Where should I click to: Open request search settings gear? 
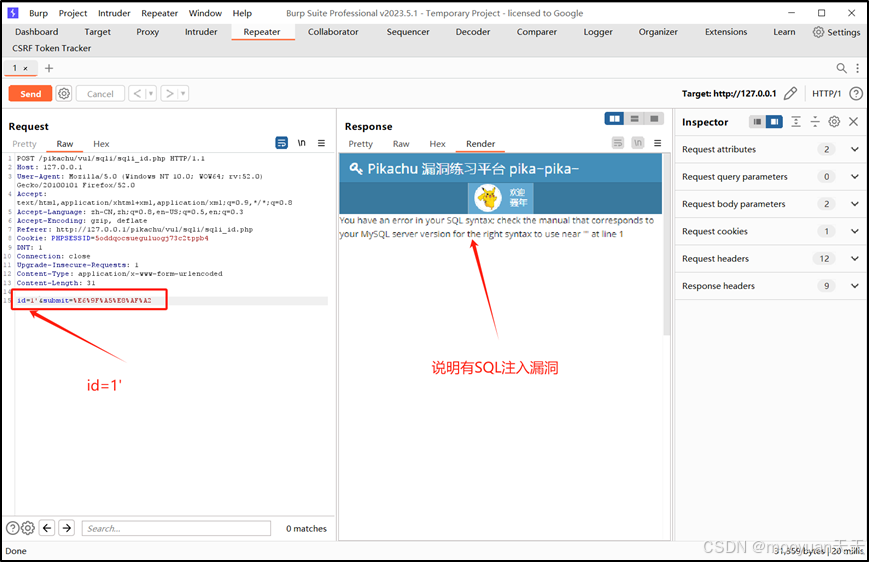click(28, 528)
